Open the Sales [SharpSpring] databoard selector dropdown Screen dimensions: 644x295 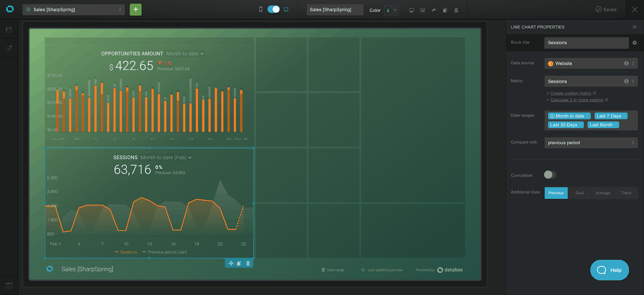point(74,10)
